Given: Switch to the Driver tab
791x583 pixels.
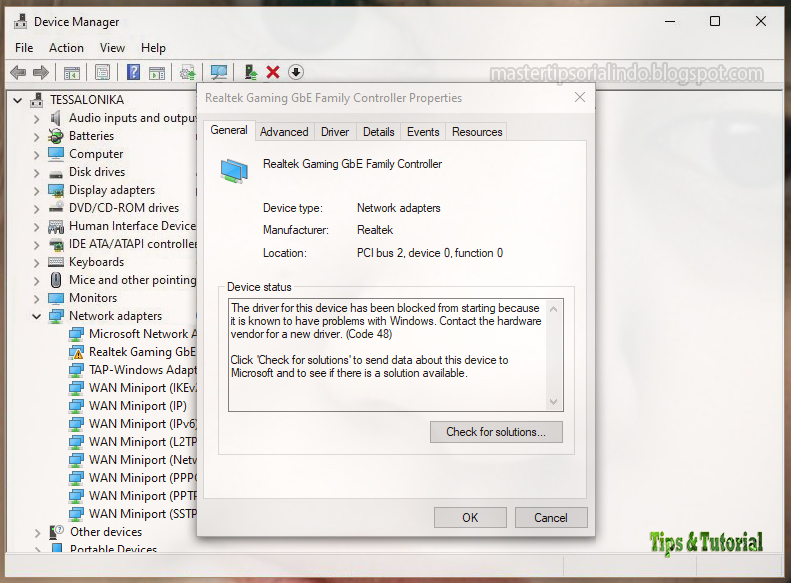Looking at the screenshot, I should 335,132.
